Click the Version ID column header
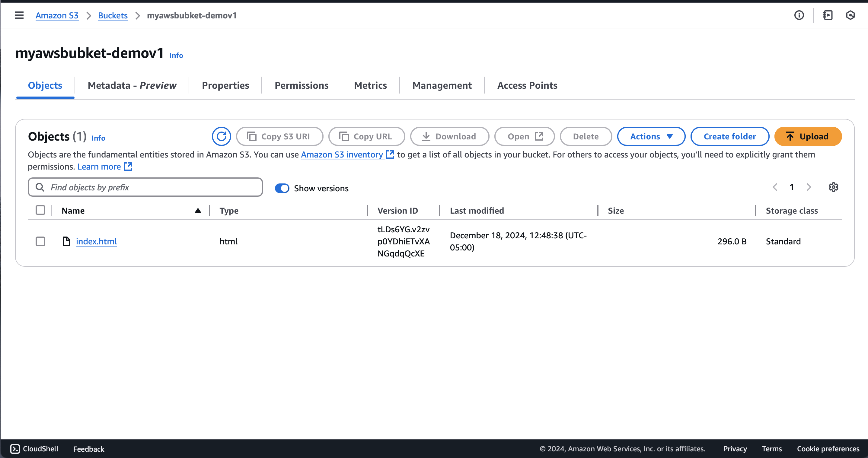The image size is (868, 458). click(x=397, y=211)
